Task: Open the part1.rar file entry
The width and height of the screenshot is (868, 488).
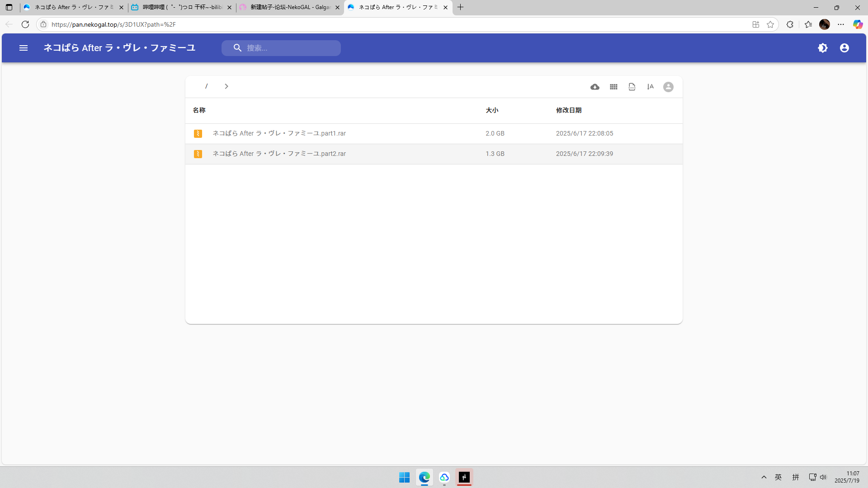Action: [279, 133]
